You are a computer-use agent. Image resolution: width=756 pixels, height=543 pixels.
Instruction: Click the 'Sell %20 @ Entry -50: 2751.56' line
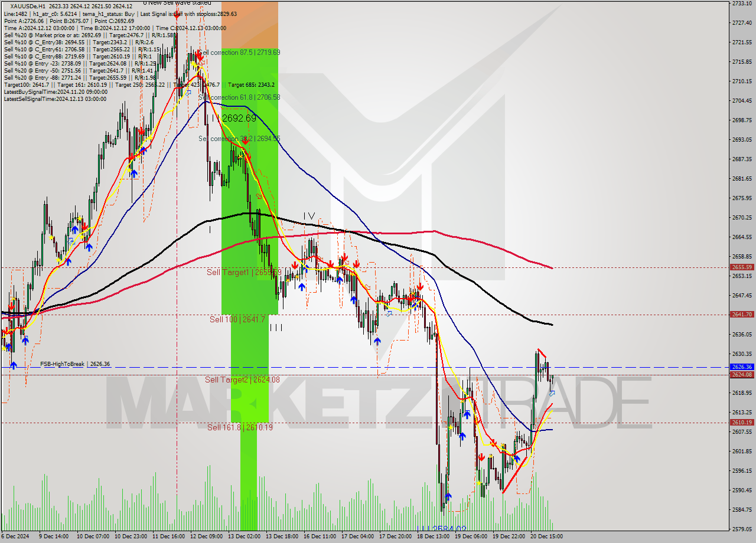pos(80,70)
